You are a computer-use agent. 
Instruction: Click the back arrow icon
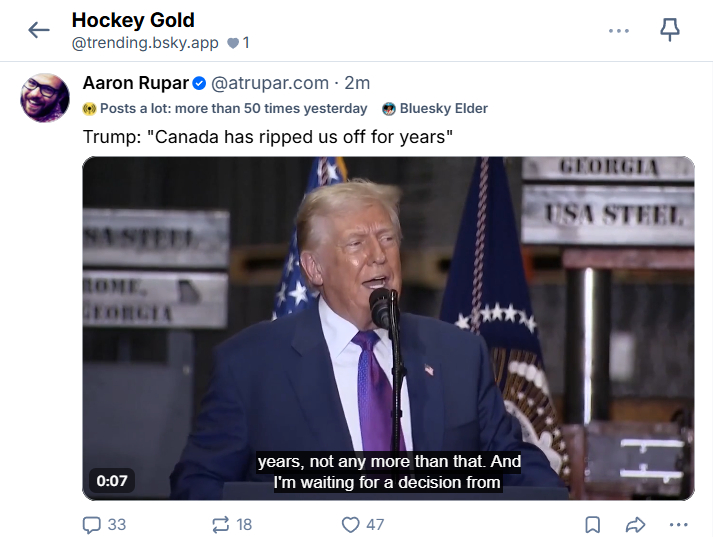click(39, 30)
